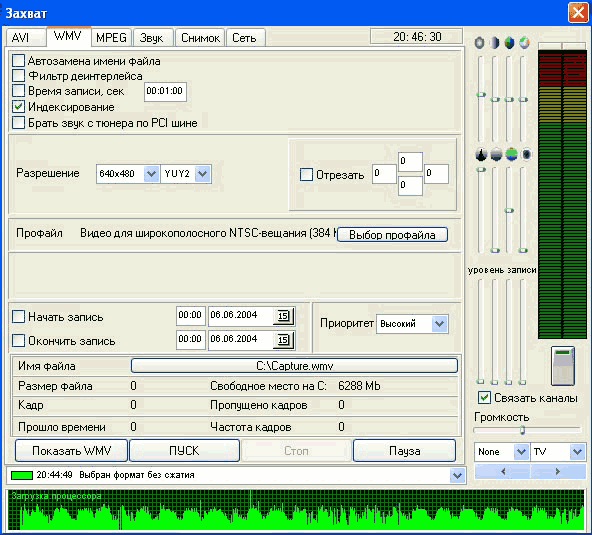Click the dark oval lens icon
The width and height of the screenshot is (592, 535).
526,154
